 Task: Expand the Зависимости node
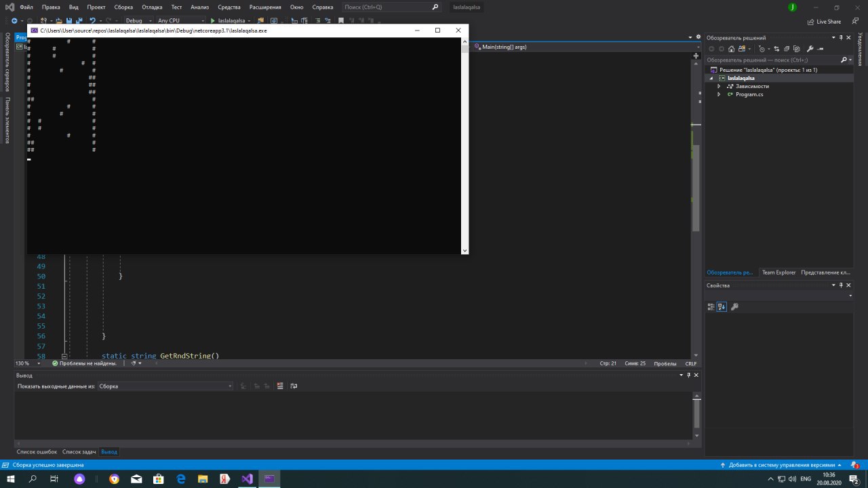[x=719, y=86]
